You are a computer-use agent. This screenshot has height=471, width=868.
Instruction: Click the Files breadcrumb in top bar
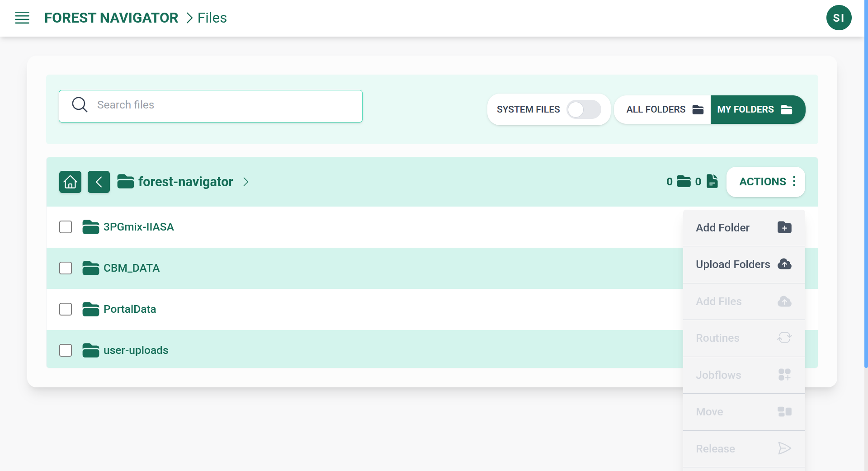(212, 18)
